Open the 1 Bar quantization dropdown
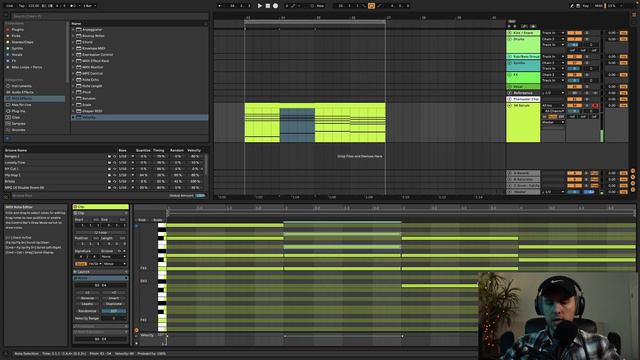The image size is (640, 360). (89, 6)
